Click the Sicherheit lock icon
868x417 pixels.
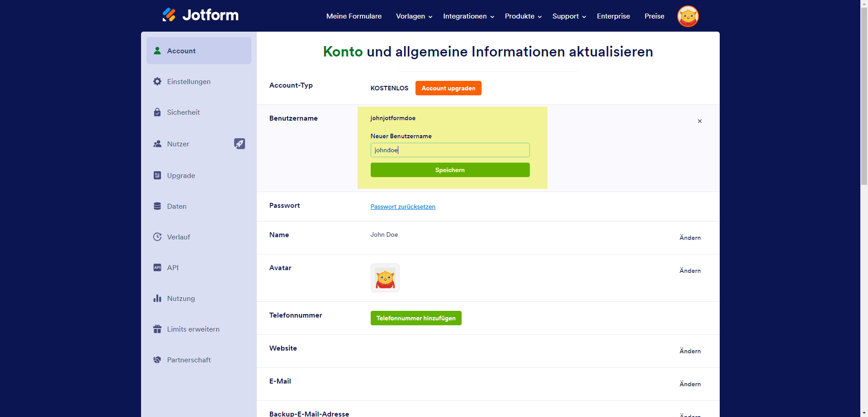point(157,112)
